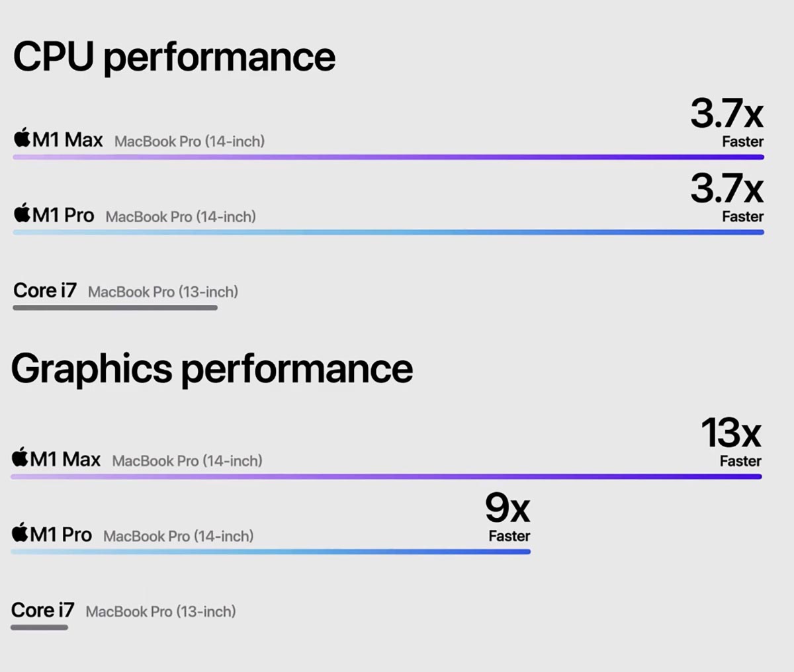Click the CPU performance heading

[x=174, y=57]
